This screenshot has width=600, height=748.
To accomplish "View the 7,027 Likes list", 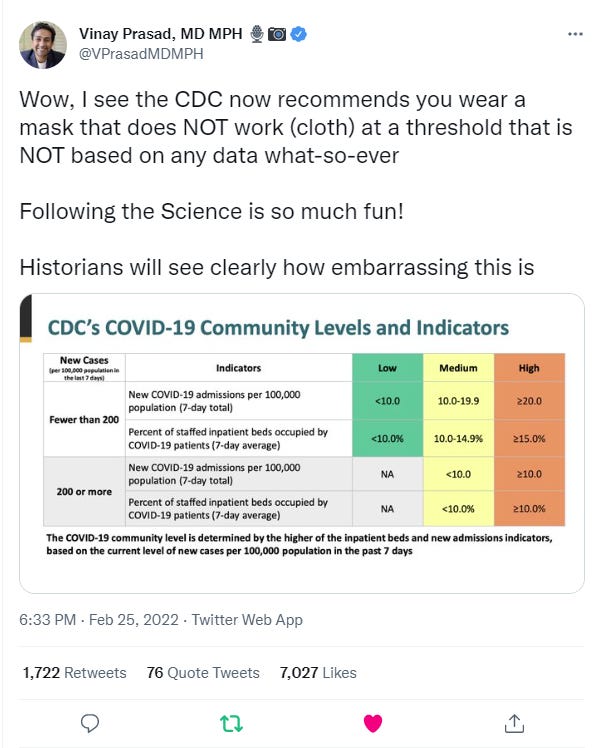I will coord(318,673).
